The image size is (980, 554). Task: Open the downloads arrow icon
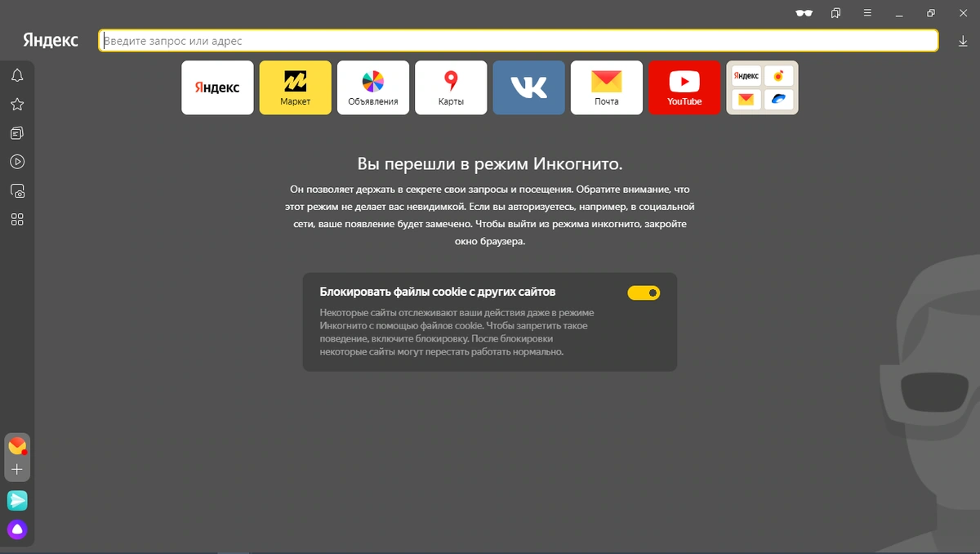tap(963, 41)
